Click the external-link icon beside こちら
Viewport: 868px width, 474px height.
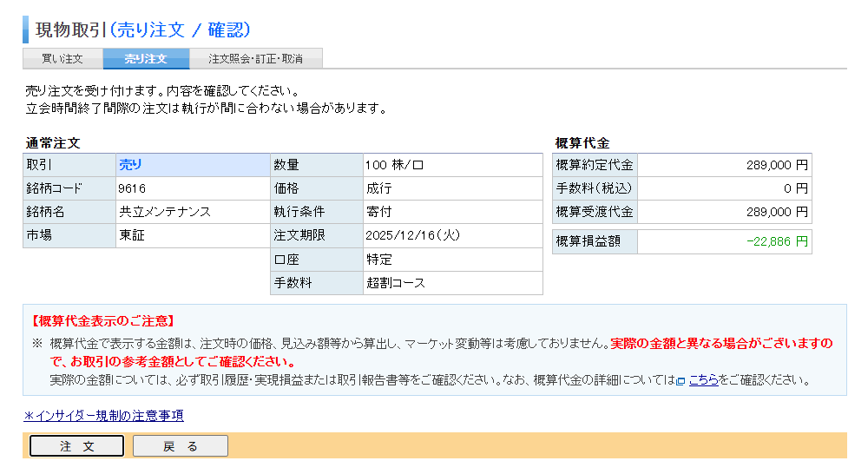(681, 381)
